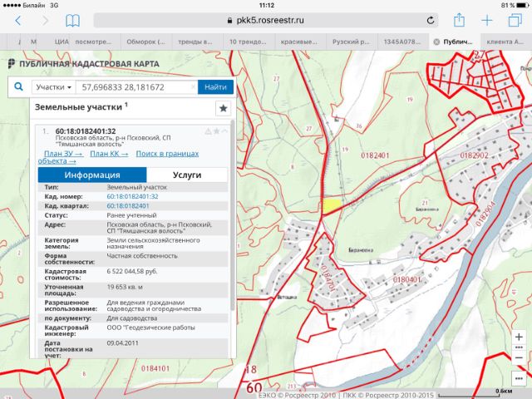532x399 pixels.
Task: Click the Найти search button
Action: (215, 87)
